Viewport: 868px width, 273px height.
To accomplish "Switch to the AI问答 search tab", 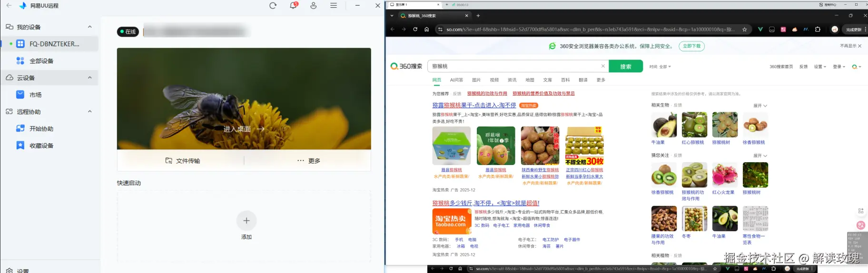I will (x=456, y=80).
